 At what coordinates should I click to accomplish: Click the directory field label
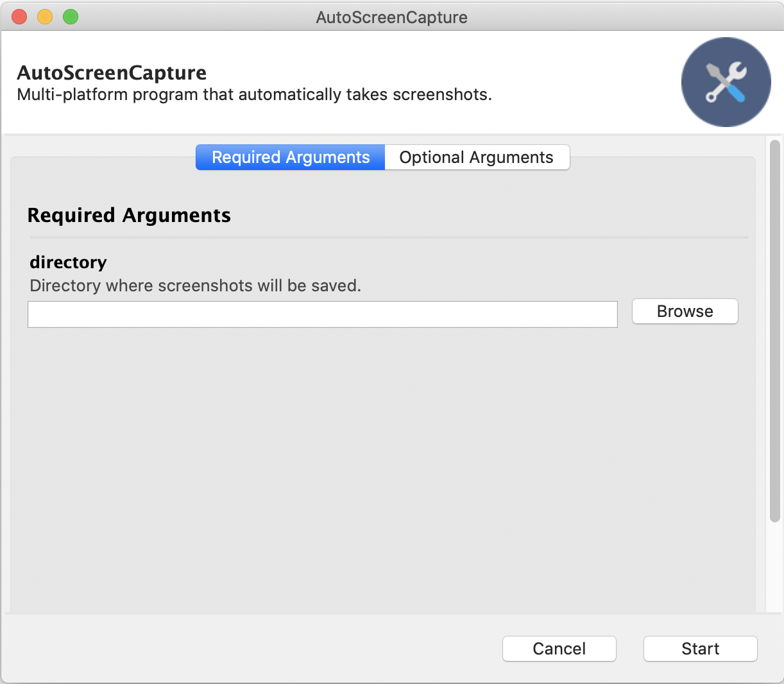tap(67, 262)
